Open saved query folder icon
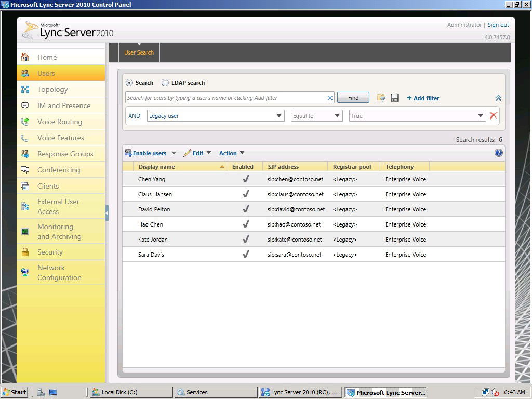The image size is (532, 399). pyautogui.click(x=381, y=98)
